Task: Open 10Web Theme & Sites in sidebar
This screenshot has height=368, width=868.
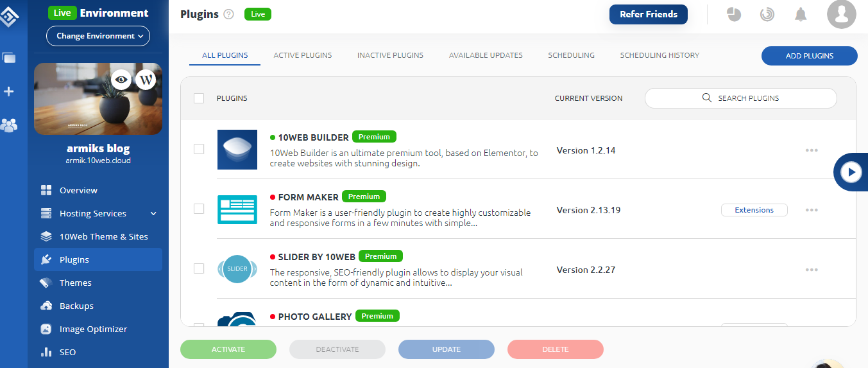Action: coord(98,236)
